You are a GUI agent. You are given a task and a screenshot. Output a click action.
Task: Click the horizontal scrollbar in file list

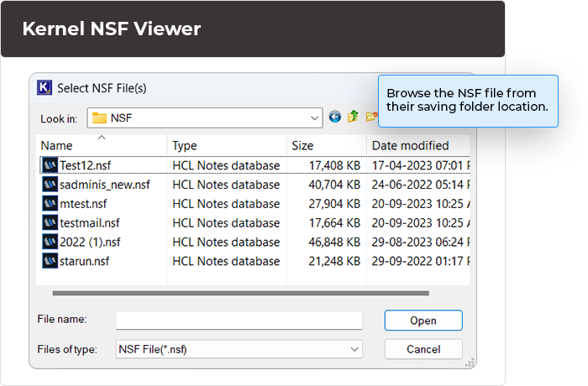click(x=241, y=293)
